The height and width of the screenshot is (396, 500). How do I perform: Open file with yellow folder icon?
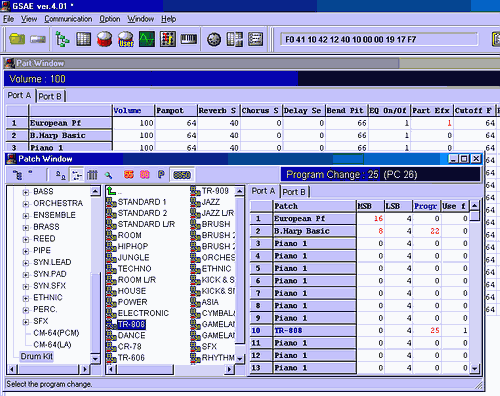pyautogui.click(x=17, y=39)
